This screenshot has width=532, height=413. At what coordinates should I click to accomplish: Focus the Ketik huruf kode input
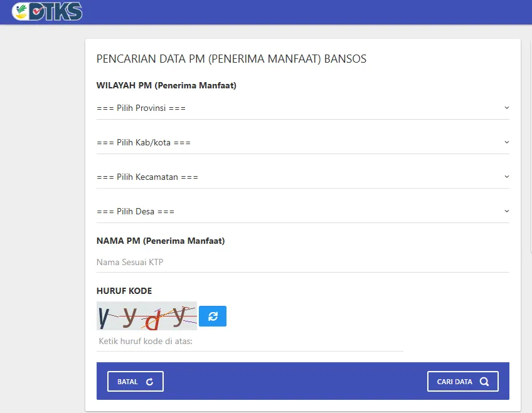click(250, 342)
